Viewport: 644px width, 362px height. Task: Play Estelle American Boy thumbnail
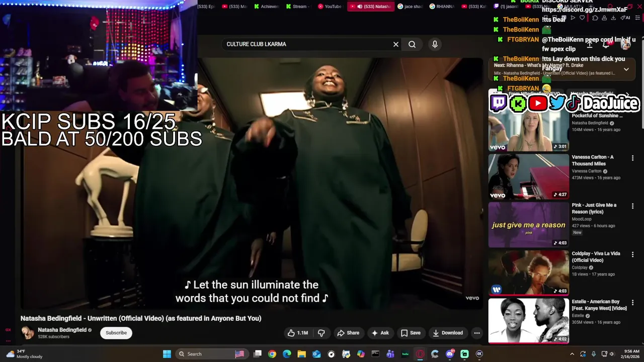click(528, 321)
